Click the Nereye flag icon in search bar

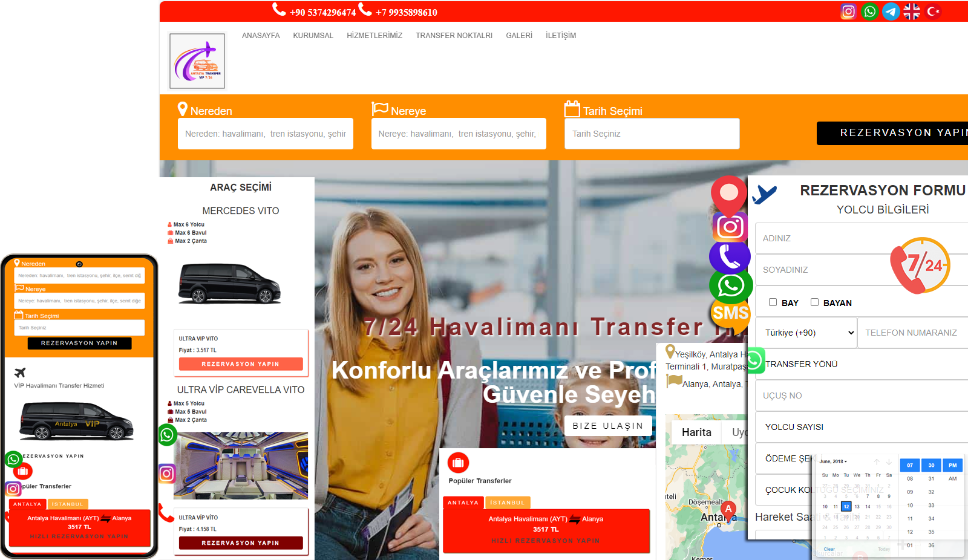[x=380, y=109]
